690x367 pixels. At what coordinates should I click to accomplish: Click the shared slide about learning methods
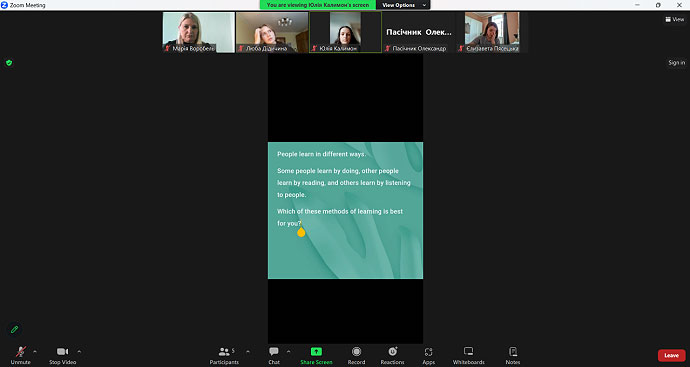point(345,210)
